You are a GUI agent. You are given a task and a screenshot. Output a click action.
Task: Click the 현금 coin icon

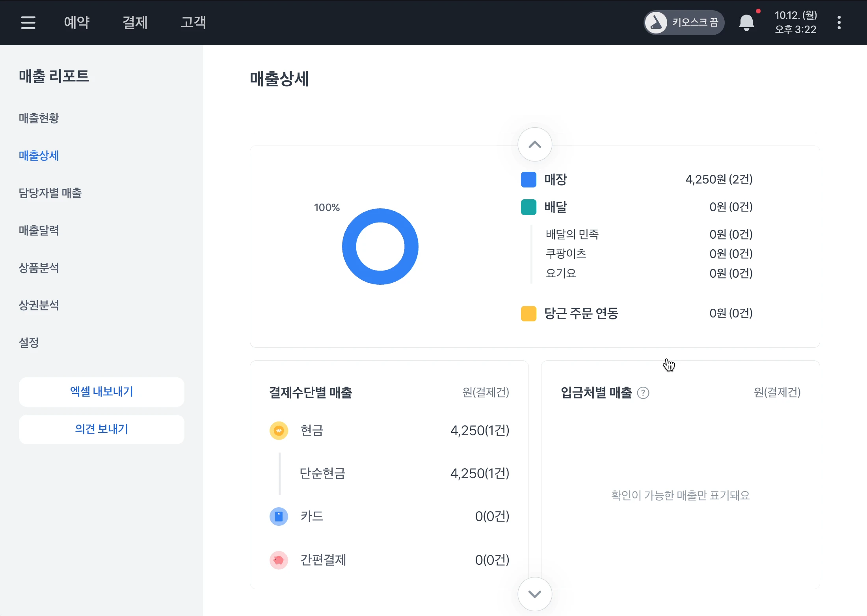279,430
